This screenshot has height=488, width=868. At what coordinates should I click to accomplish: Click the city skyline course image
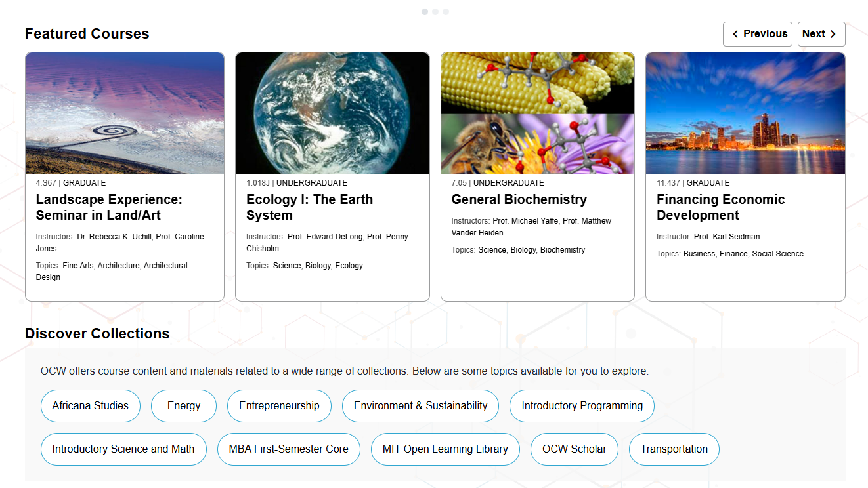tap(745, 113)
